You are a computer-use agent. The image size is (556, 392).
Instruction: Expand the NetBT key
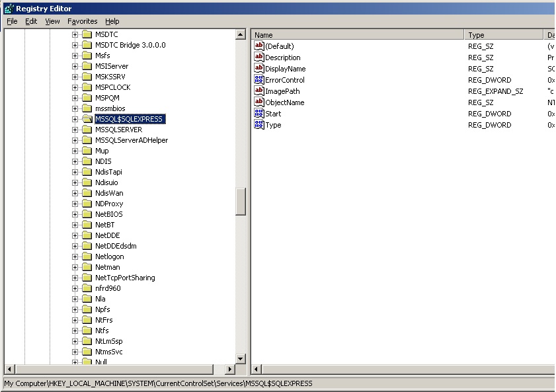click(75, 225)
